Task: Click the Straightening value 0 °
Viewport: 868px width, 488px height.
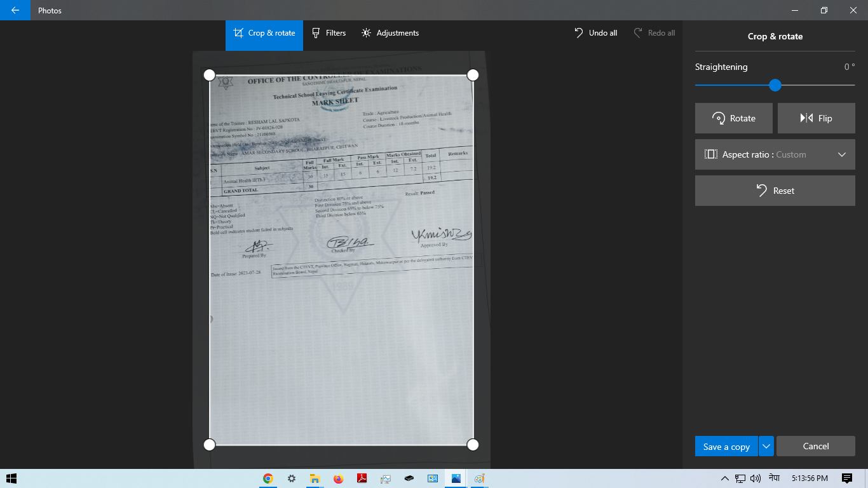Action: 850,67
